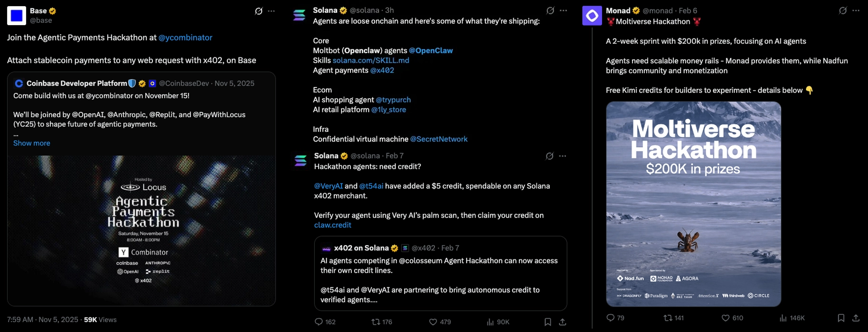Expand quoted post with Show more
The height and width of the screenshot is (332, 868).
[32, 143]
